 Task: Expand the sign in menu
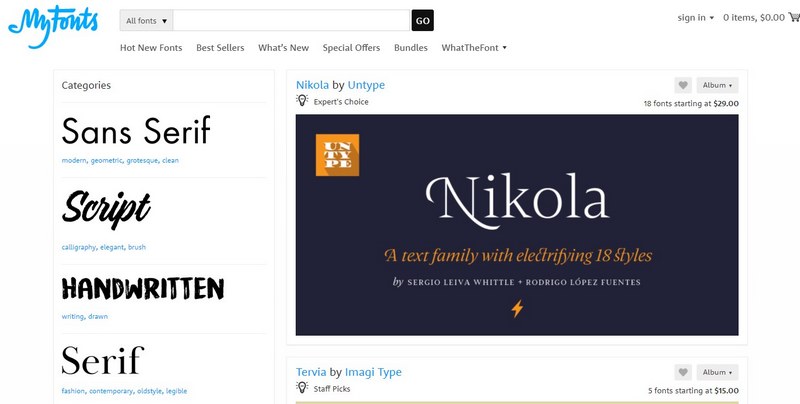coord(695,17)
